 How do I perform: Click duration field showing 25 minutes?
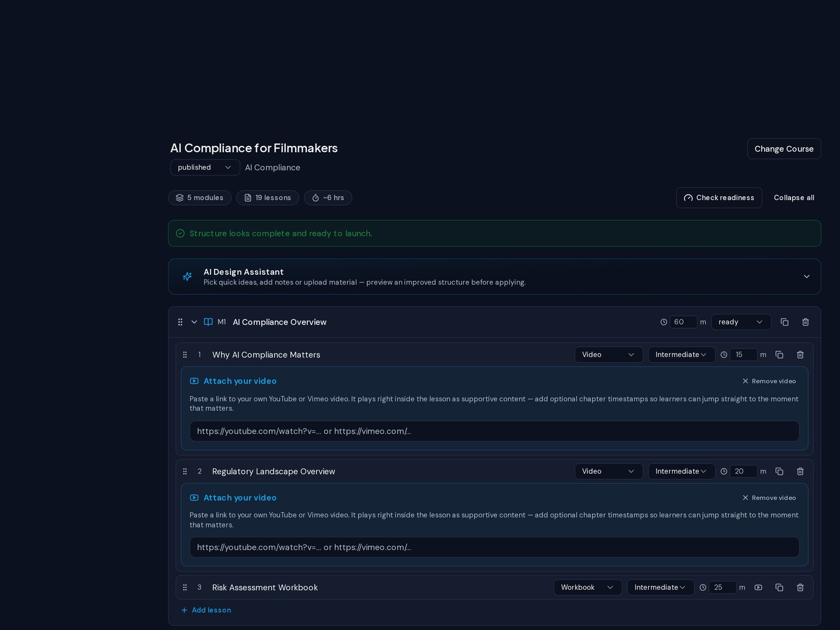point(723,587)
